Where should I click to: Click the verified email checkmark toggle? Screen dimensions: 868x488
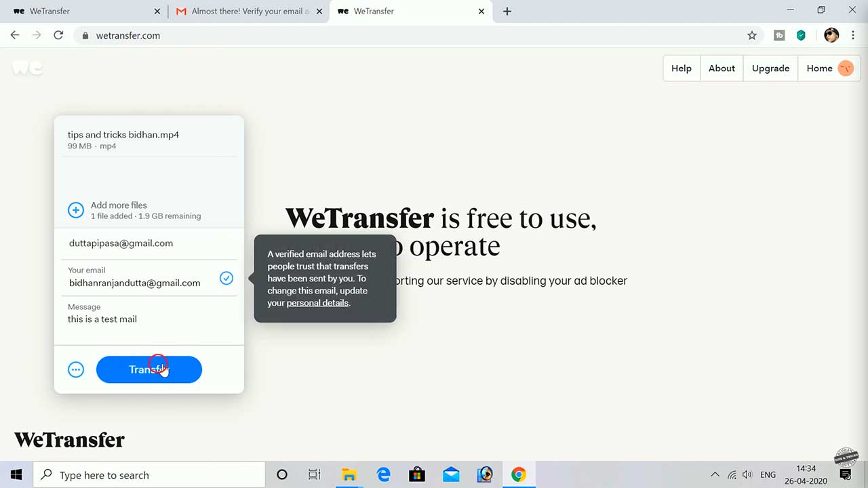point(226,278)
